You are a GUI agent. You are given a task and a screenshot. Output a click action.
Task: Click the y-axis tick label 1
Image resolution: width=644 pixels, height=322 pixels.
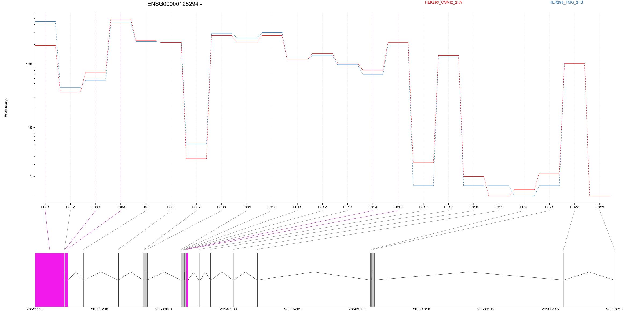(x=31, y=176)
